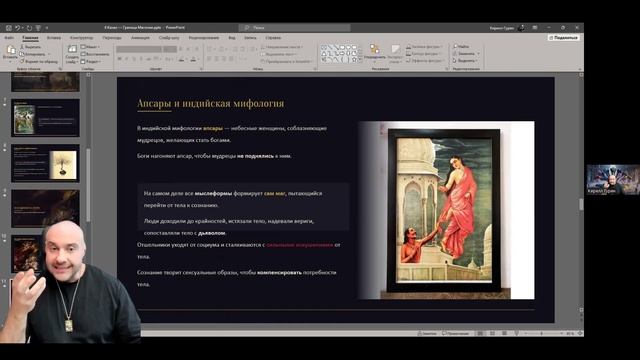This screenshot has width=640, height=360.
Task: Click Undo in the quick access toolbar
Action: tap(18, 28)
